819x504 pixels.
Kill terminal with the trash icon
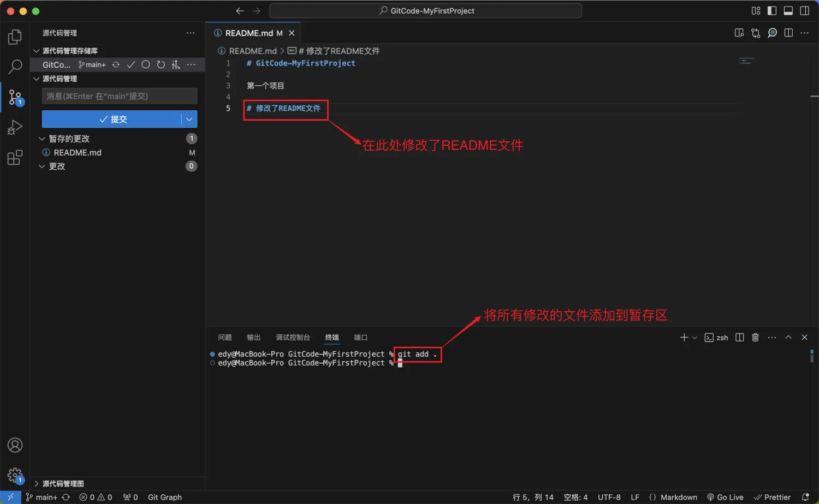click(755, 337)
